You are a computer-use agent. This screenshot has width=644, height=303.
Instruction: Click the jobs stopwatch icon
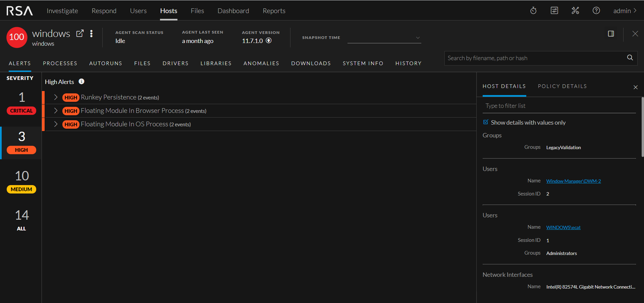click(533, 11)
